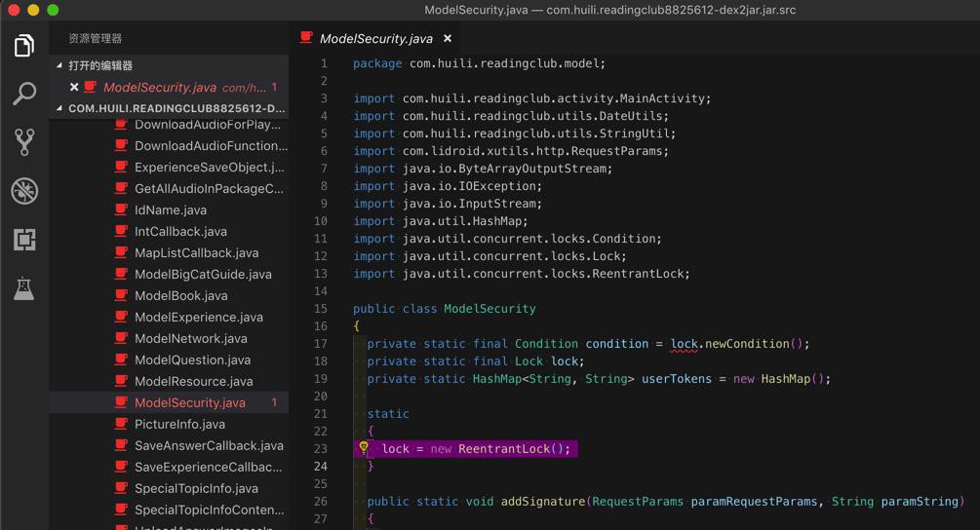Click the Java file icon beside ModelBook.java

[x=121, y=294]
